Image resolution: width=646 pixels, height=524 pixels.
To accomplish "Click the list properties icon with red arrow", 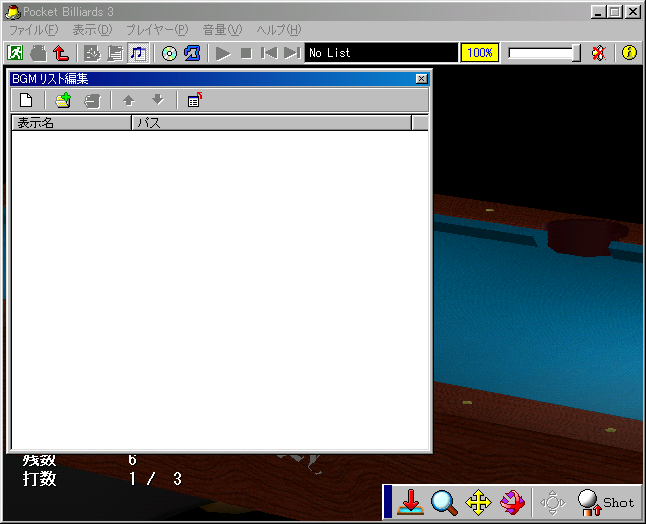I will pyautogui.click(x=194, y=100).
